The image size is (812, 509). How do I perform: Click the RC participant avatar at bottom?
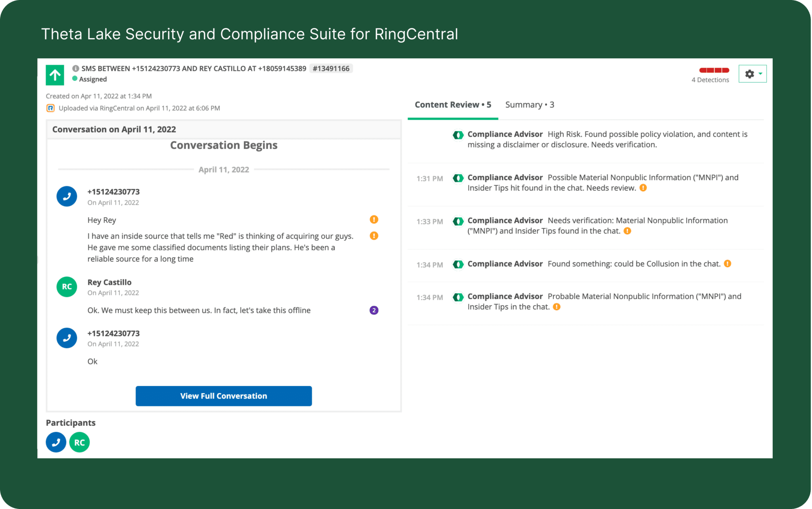[79, 442]
